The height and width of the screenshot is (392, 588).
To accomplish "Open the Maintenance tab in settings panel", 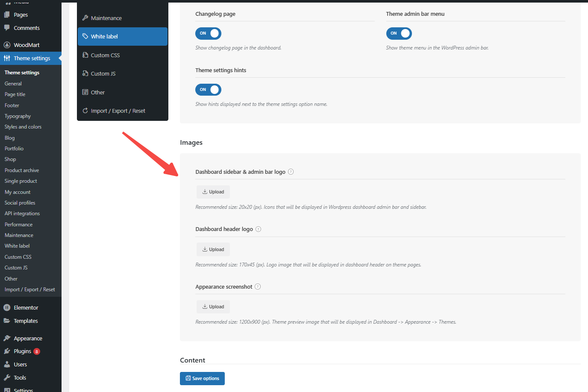I will (x=106, y=18).
